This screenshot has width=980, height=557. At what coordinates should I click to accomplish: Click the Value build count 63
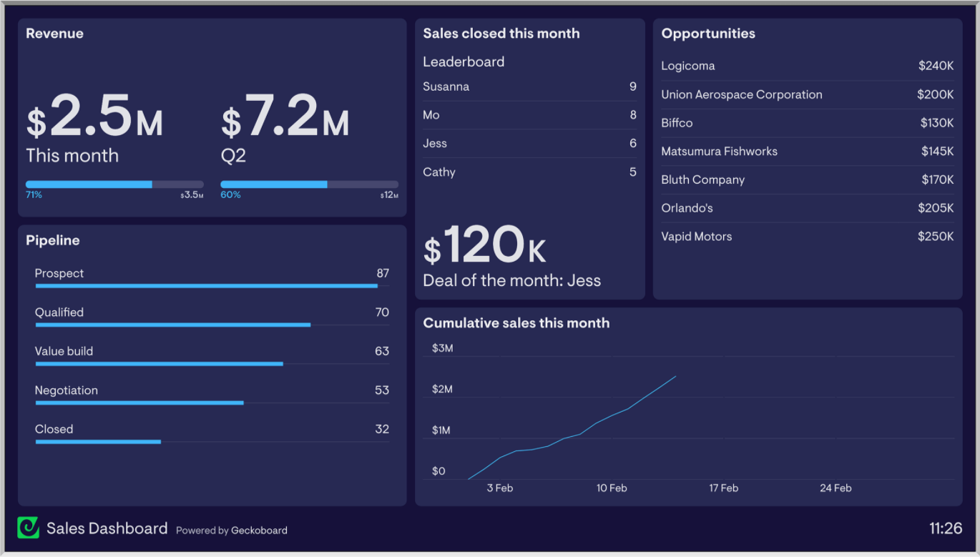tap(382, 351)
